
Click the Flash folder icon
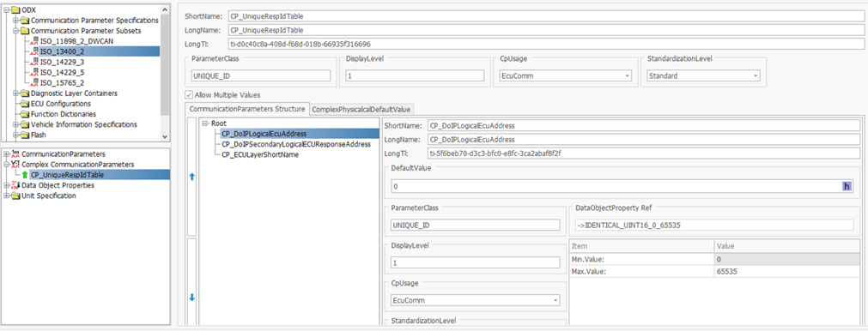click(24, 135)
